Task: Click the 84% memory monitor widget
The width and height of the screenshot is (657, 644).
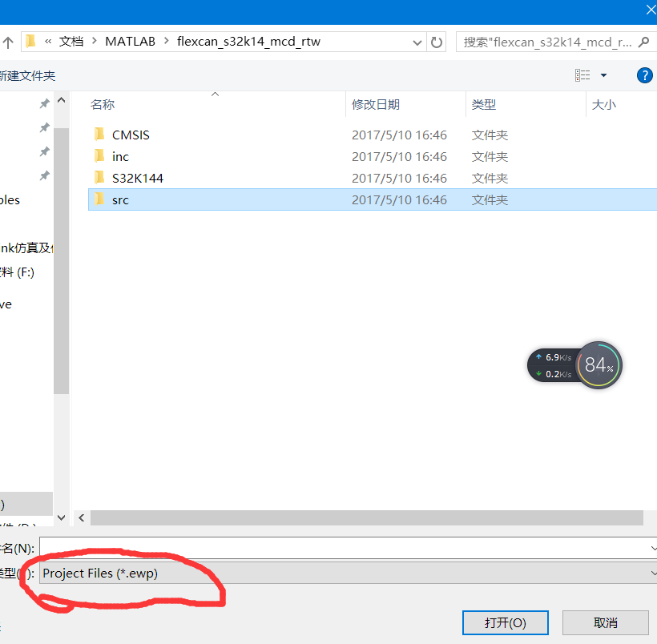Action: [x=599, y=365]
